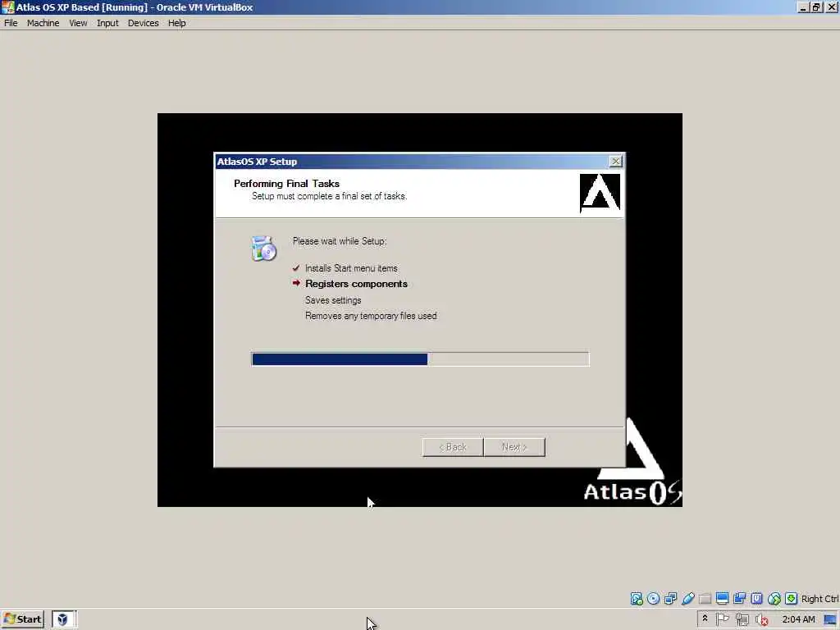Click the network connection tray icon
This screenshot has width=840, height=630.
click(x=742, y=620)
